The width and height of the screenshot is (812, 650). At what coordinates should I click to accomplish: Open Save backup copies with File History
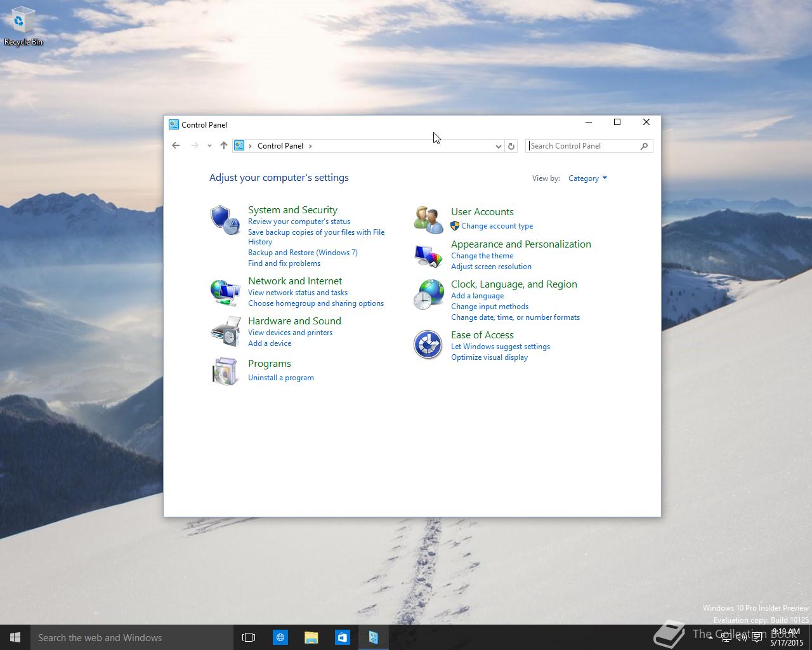316,237
